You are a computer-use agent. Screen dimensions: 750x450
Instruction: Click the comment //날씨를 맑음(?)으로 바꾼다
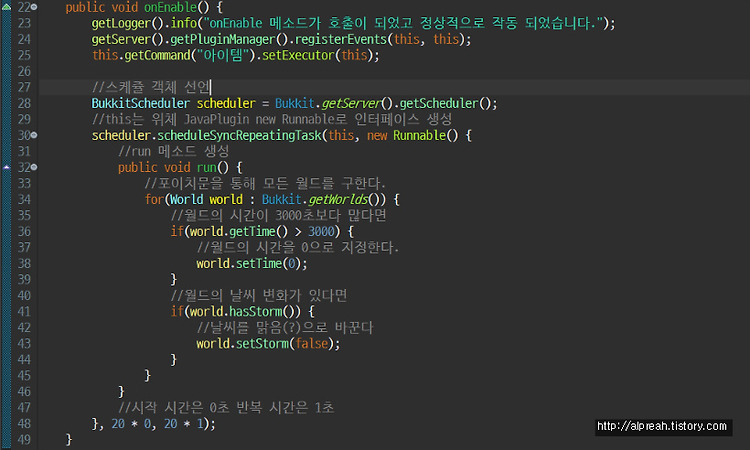pos(285,328)
